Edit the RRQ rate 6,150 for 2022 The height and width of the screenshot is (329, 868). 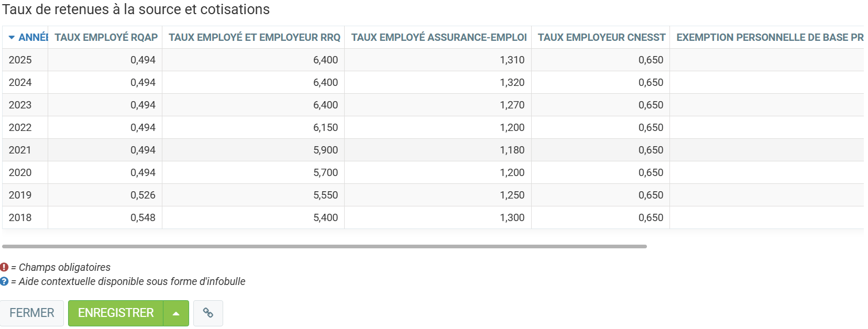[325, 128]
